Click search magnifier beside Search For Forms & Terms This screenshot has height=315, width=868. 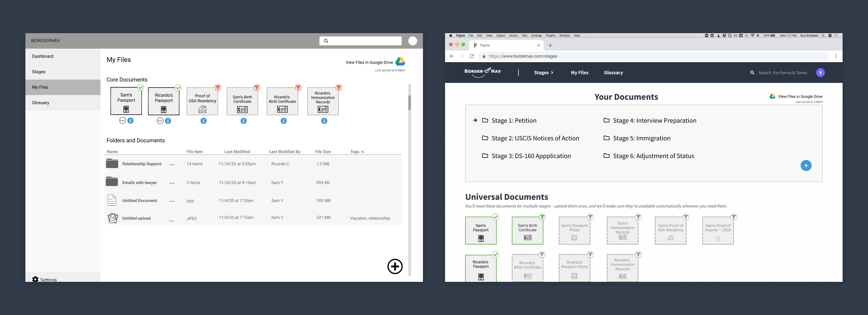[x=752, y=72]
